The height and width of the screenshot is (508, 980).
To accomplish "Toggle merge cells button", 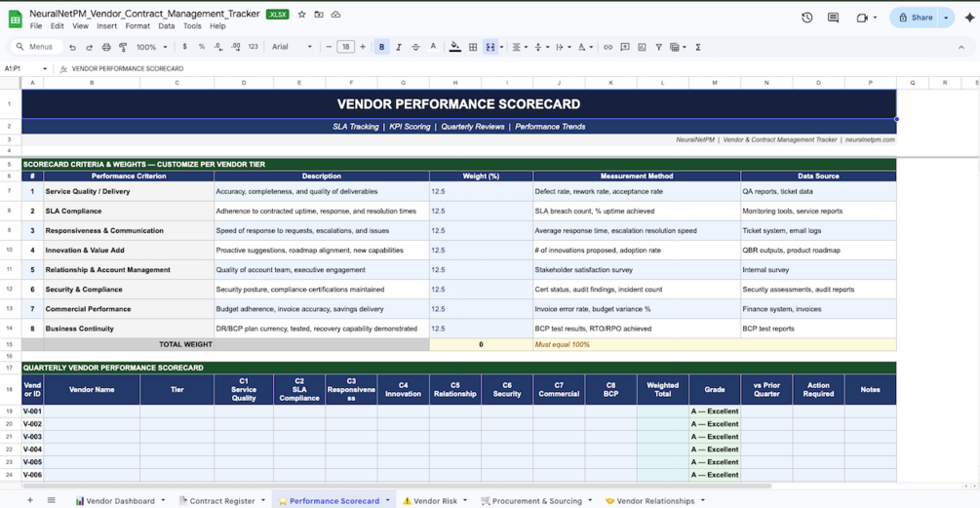I will (490, 47).
